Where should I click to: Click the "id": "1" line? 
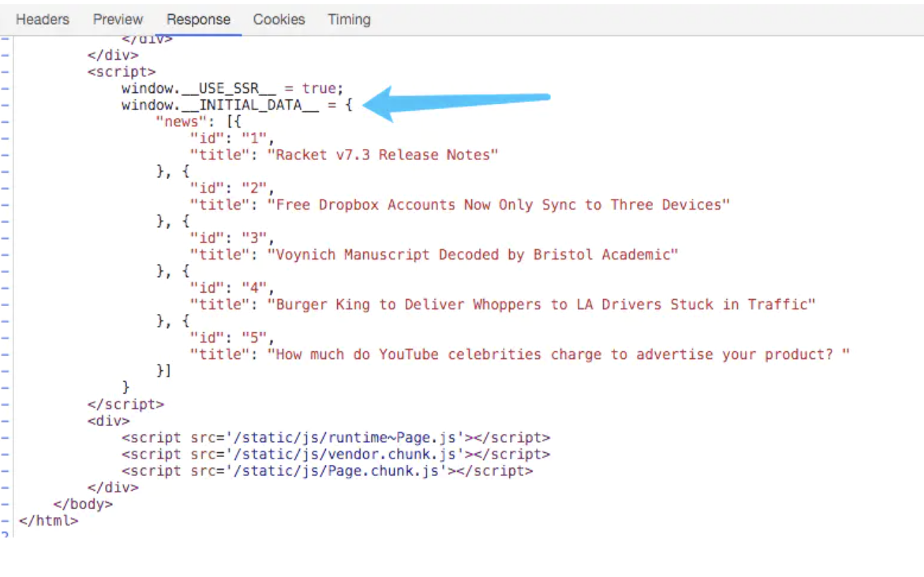coord(231,138)
